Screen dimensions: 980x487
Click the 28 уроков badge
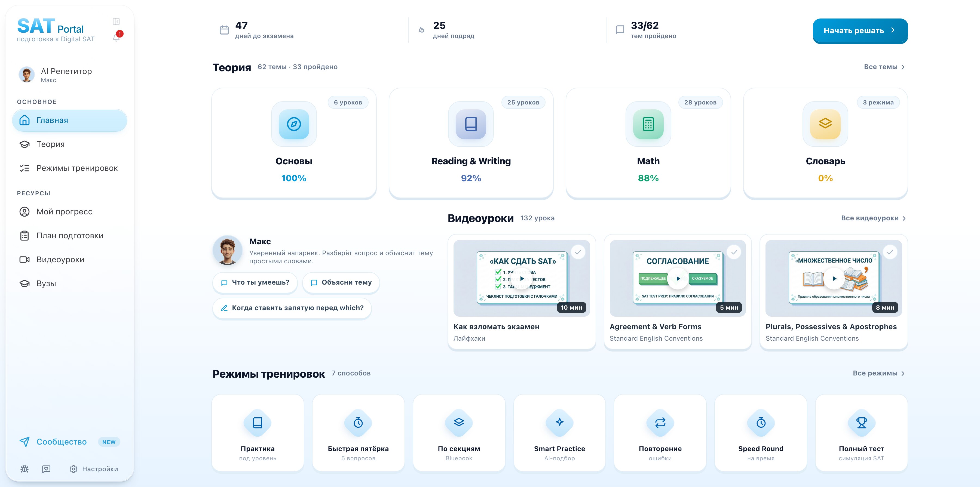[x=700, y=102]
